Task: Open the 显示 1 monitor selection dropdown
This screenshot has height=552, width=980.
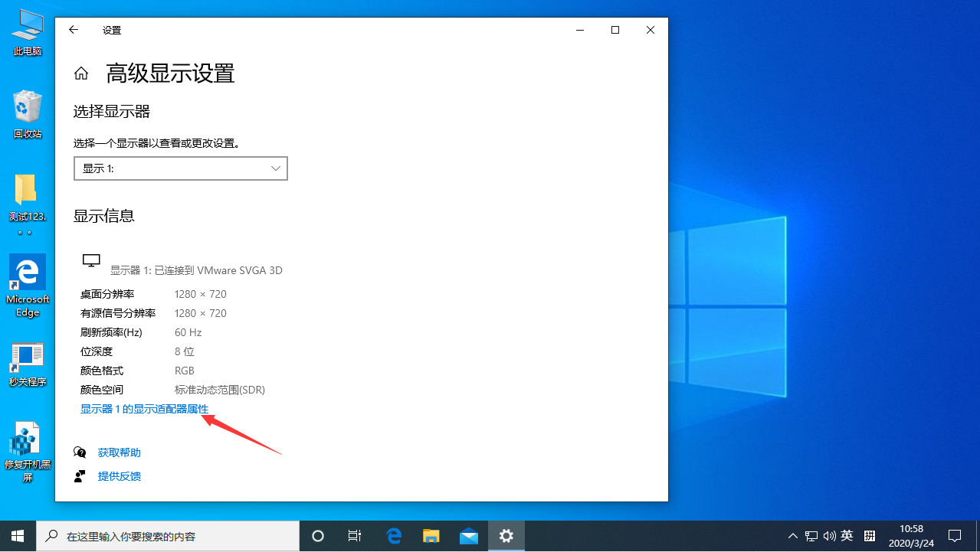Action: [180, 168]
